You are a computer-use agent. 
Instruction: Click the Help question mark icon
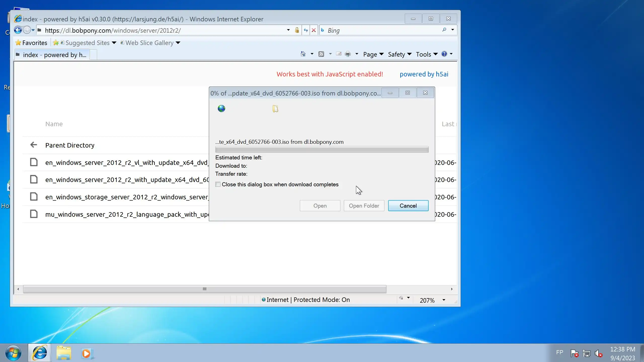444,54
